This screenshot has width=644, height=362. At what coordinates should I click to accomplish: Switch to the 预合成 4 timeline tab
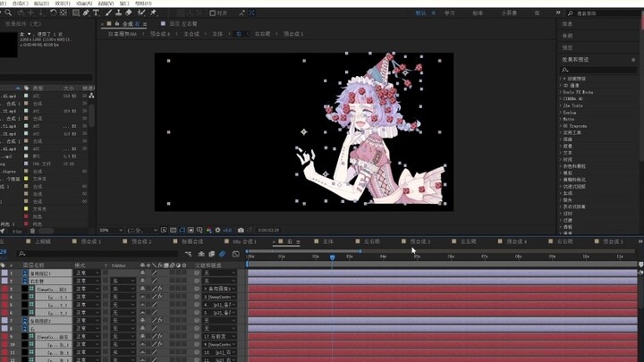516,241
